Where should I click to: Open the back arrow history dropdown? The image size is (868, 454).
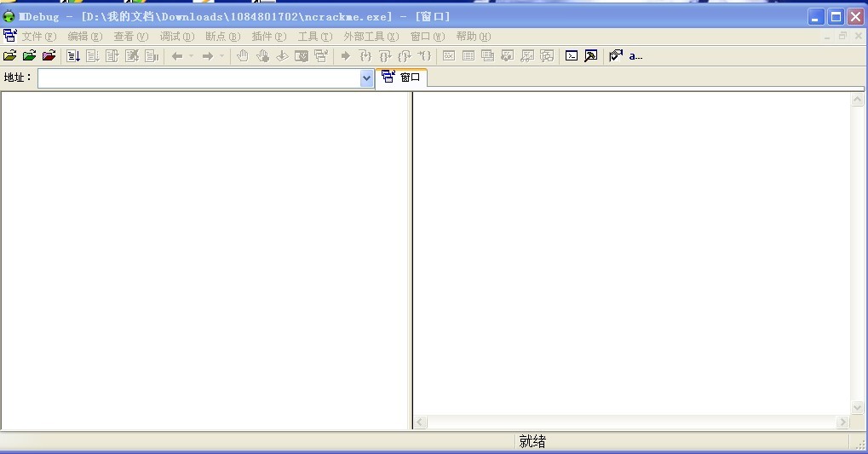click(192, 56)
